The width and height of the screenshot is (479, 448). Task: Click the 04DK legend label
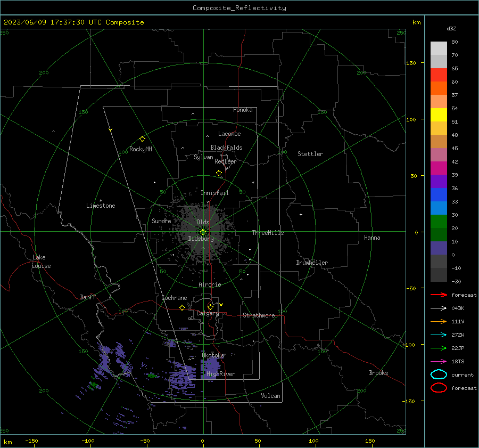[458, 308]
